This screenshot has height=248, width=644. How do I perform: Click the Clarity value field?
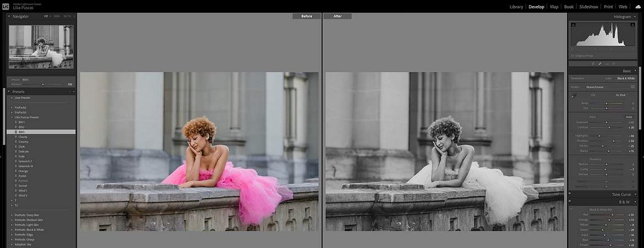tap(631, 169)
